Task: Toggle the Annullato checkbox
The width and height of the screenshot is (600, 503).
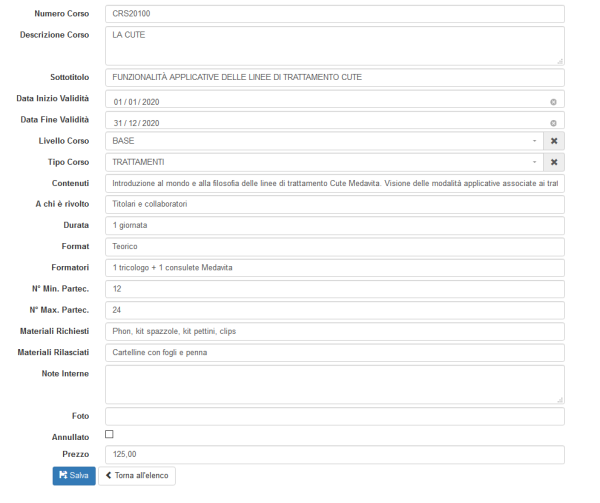Action: point(109,434)
